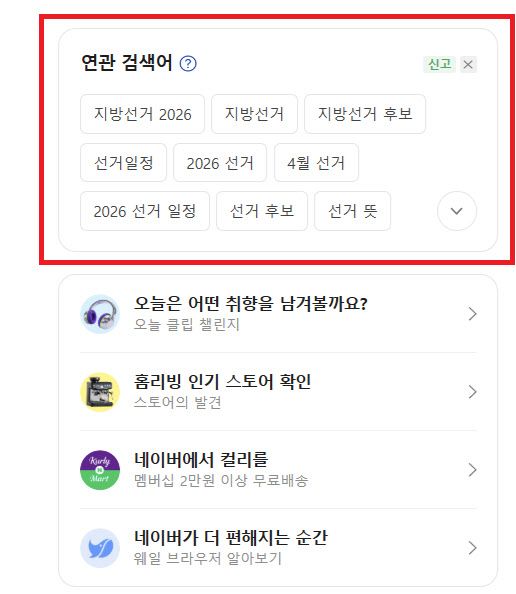Click the headphones icon for 오늘 클립 챌린지

click(100, 314)
